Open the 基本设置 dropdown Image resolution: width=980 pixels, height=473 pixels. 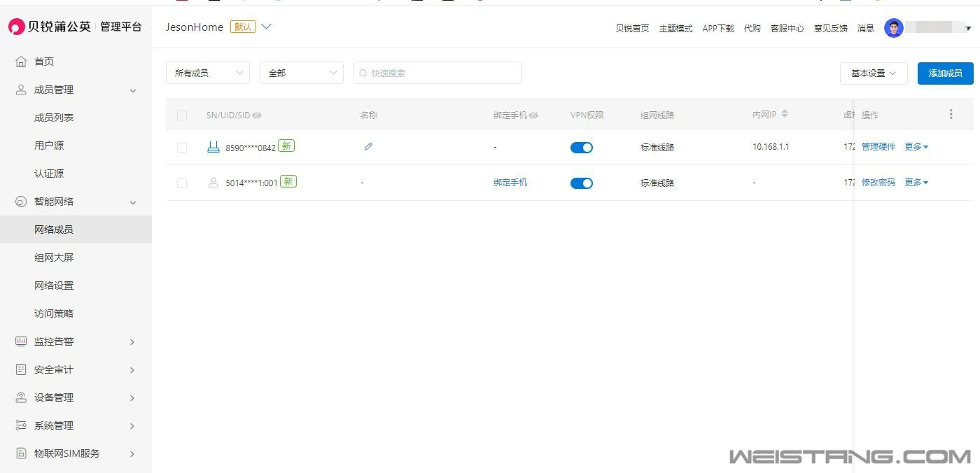pyautogui.click(x=873, y=73)
